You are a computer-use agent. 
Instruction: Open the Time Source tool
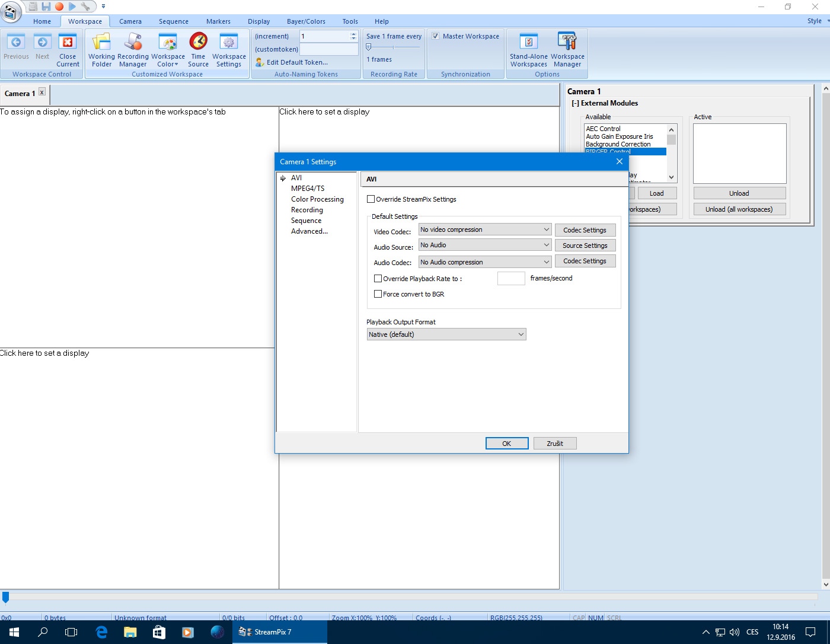pyautogui.click(x=198, y=50)
